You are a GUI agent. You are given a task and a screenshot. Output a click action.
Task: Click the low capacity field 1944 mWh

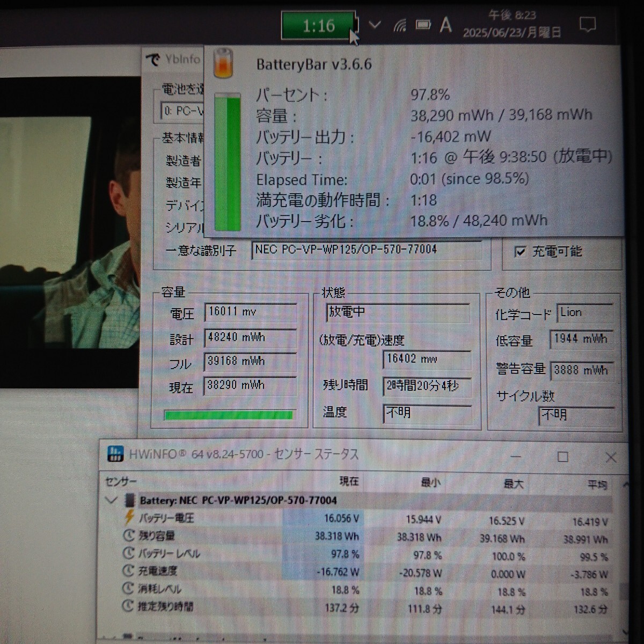point(582,339)
